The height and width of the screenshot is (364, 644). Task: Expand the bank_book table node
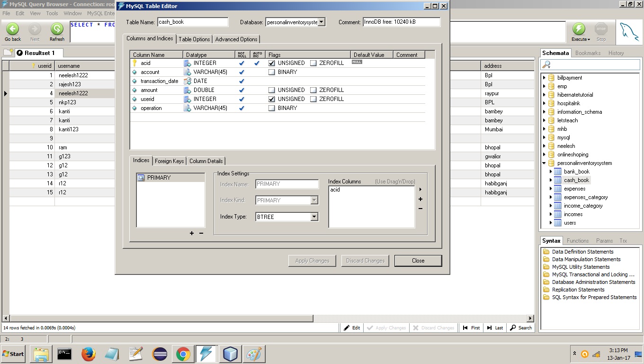[551, 172]
